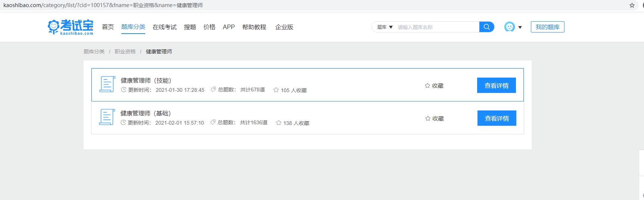Click star icon next to 105 人收藏

[x=276, y=90]
